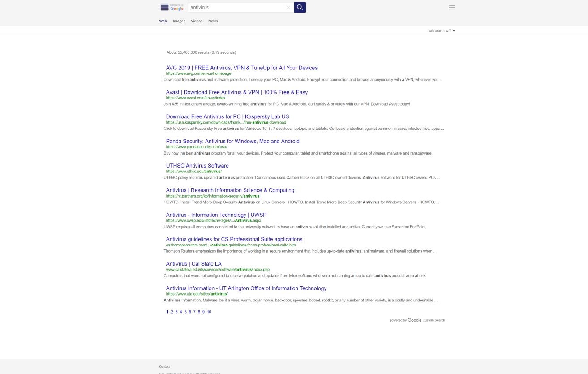The width and height of the screenshot is (588, 374).
Task: Click the cs.thomsonreuters.com URL line
Action: coord(231,245)
